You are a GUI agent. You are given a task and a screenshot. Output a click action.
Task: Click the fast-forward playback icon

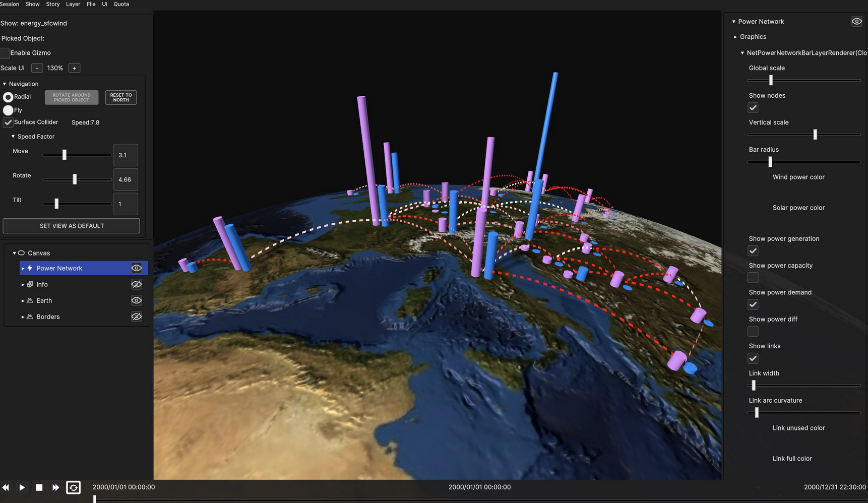click(x=55, y=487)
